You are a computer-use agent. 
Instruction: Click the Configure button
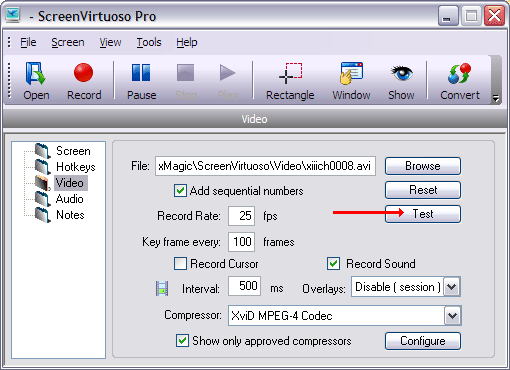point(423,341)
